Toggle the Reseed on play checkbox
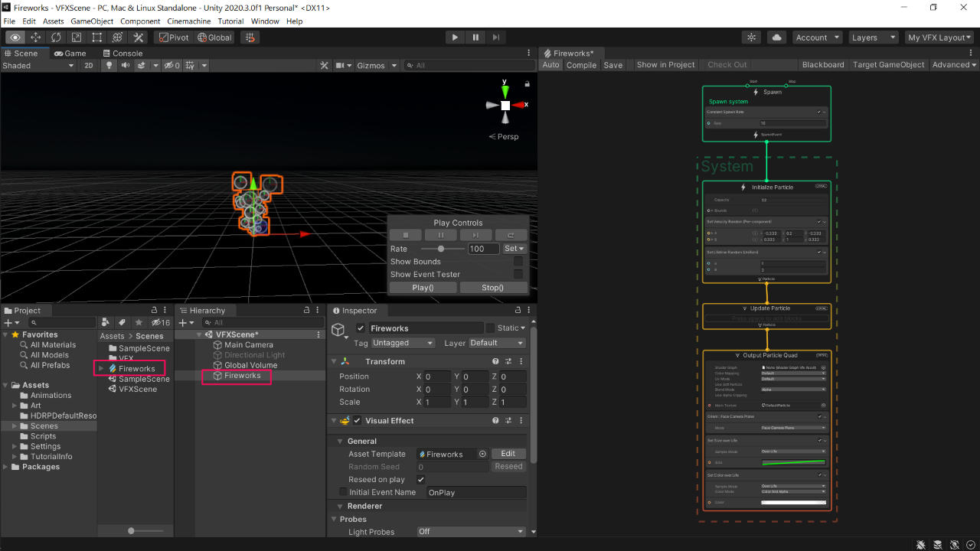This screenshot has height=551, width=980. (x=420, y=480)
